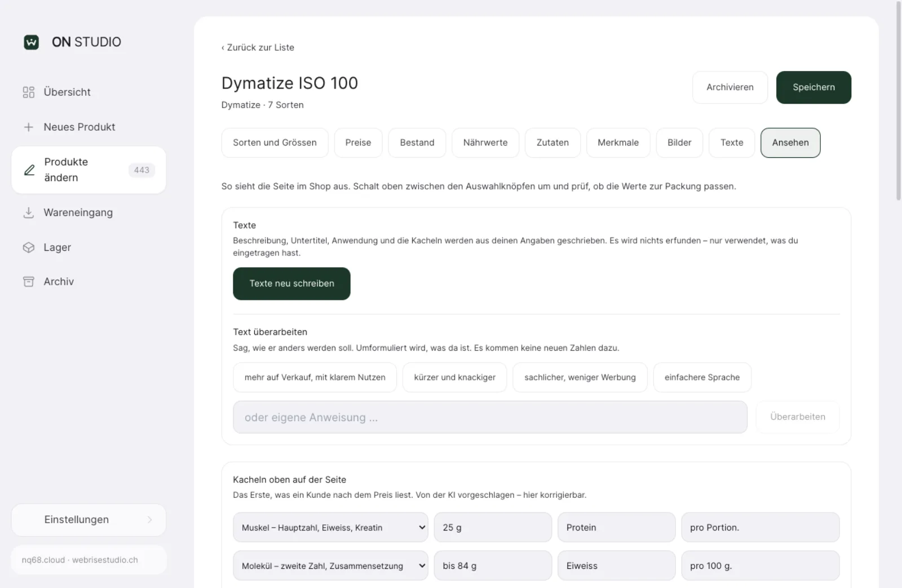Open Einstellungen
Screen dimensions: 902x588
tap(89, 520)
